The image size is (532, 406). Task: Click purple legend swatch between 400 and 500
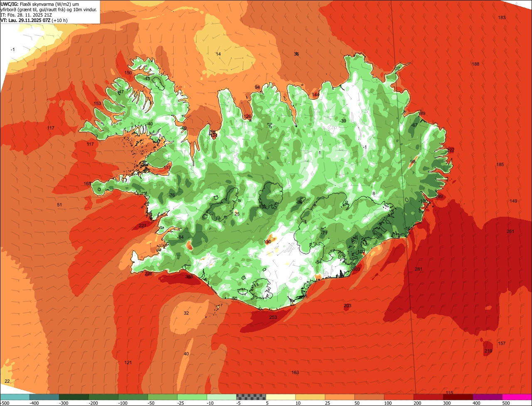point(487,397)
